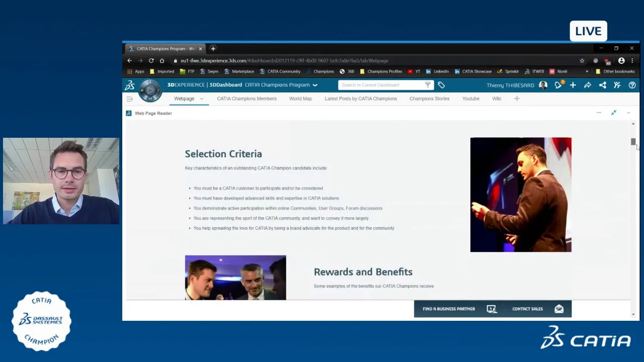Click the speaker-on-stage photo beside Selection Criteria
Viewport: 644px width, 362px height.
pyautogui.click(x=521, y=195)
